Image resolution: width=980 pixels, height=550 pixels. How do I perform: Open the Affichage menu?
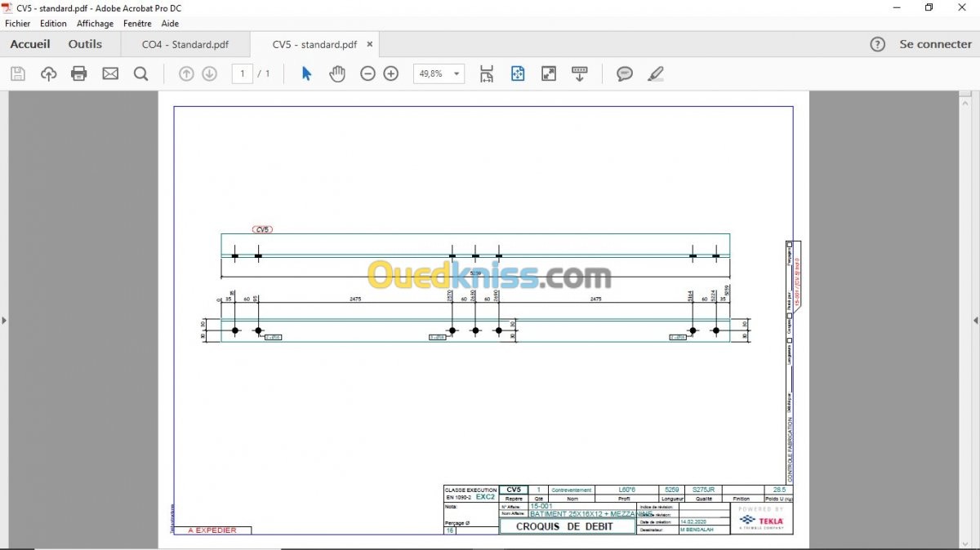tap(95, 24)
